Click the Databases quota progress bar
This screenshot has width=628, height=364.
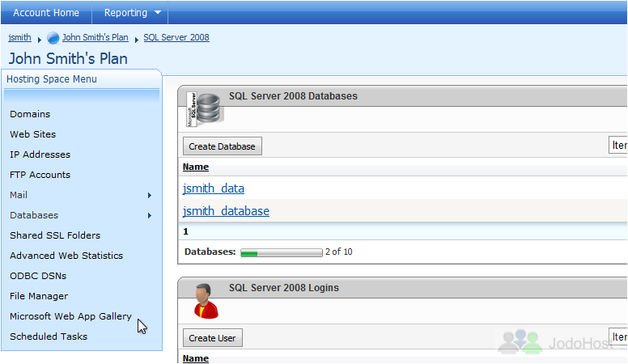pyautogui.click(x=281, y=252)
